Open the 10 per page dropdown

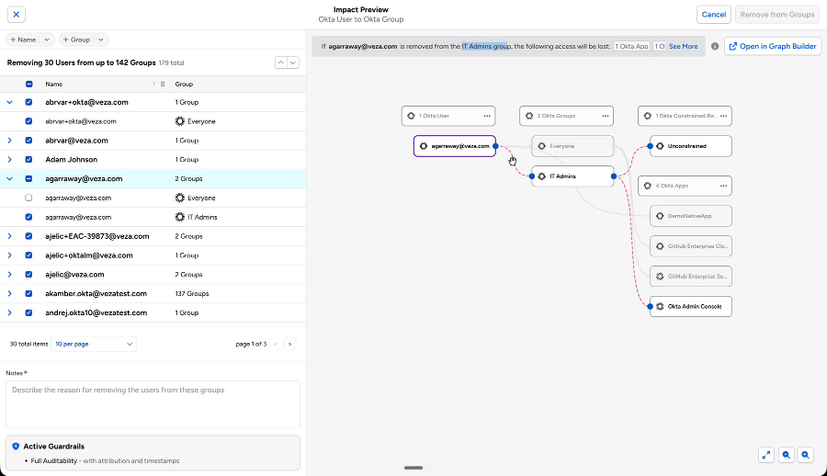pyautogui.click(x=93, y=344)
